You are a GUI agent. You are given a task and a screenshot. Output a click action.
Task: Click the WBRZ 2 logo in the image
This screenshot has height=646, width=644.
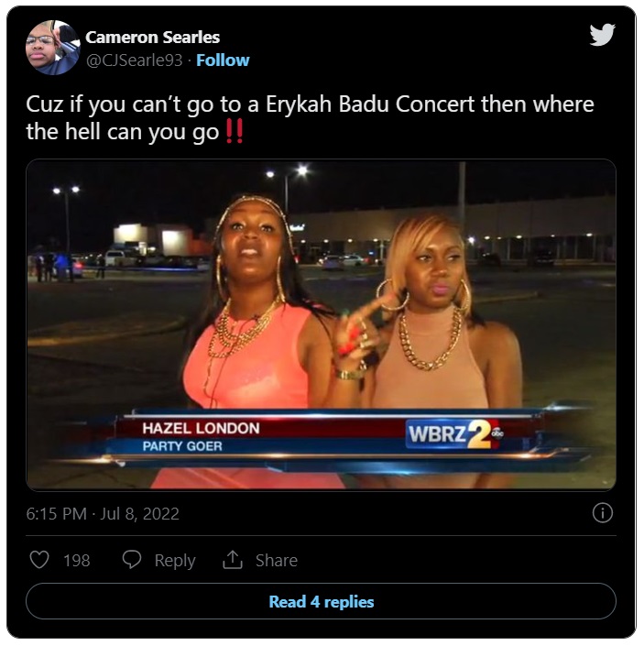click(454, 433)
